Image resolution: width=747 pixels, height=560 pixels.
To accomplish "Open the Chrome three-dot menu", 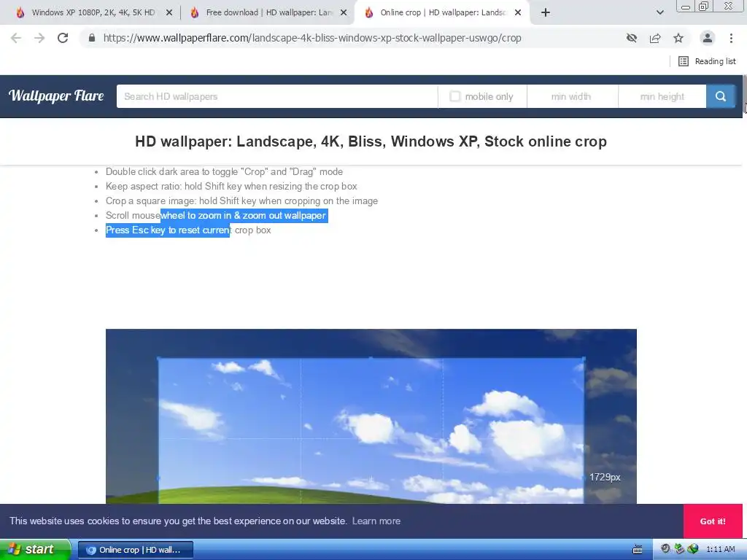I will [x=731, y=38].
